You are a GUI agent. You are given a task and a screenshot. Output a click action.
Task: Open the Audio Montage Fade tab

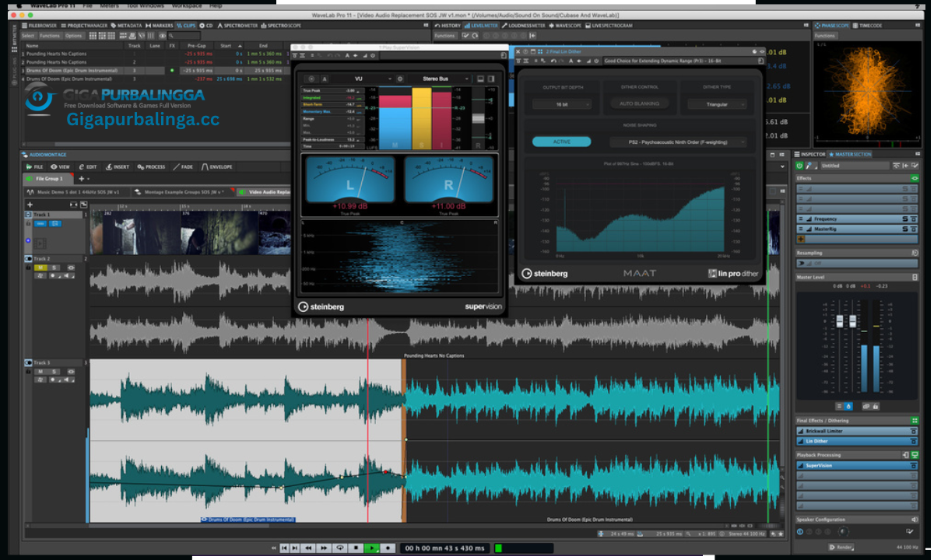(x=184, y=166)
